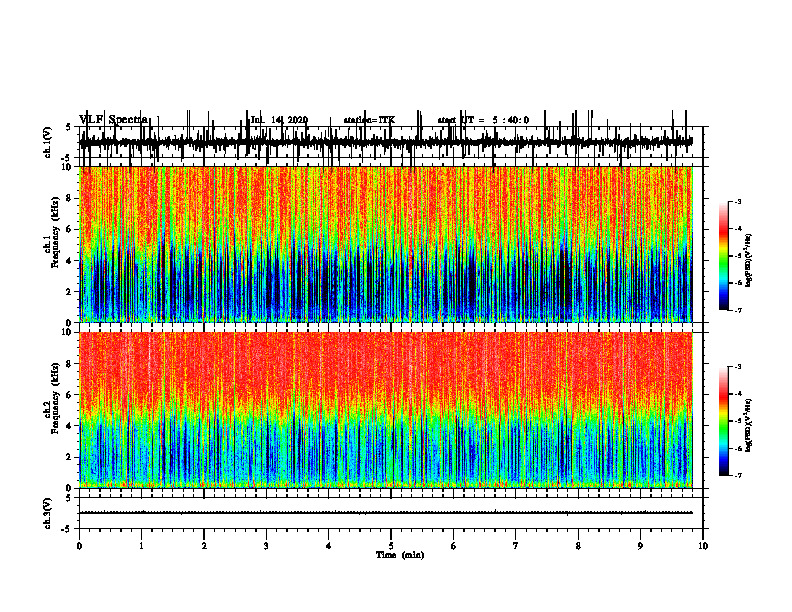Click the "ch.3(V)" axis label
792x612 pixels.
pos(48,513)
